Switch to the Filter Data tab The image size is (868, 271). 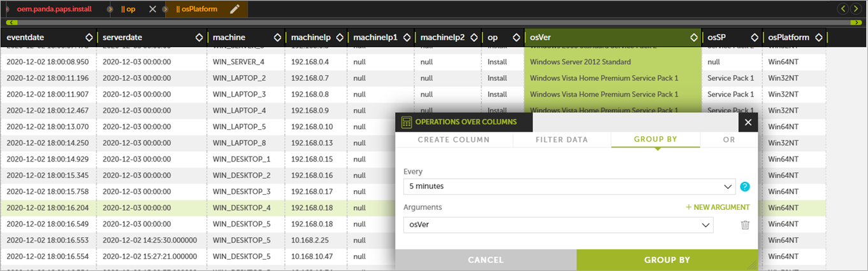coord(561,139)
